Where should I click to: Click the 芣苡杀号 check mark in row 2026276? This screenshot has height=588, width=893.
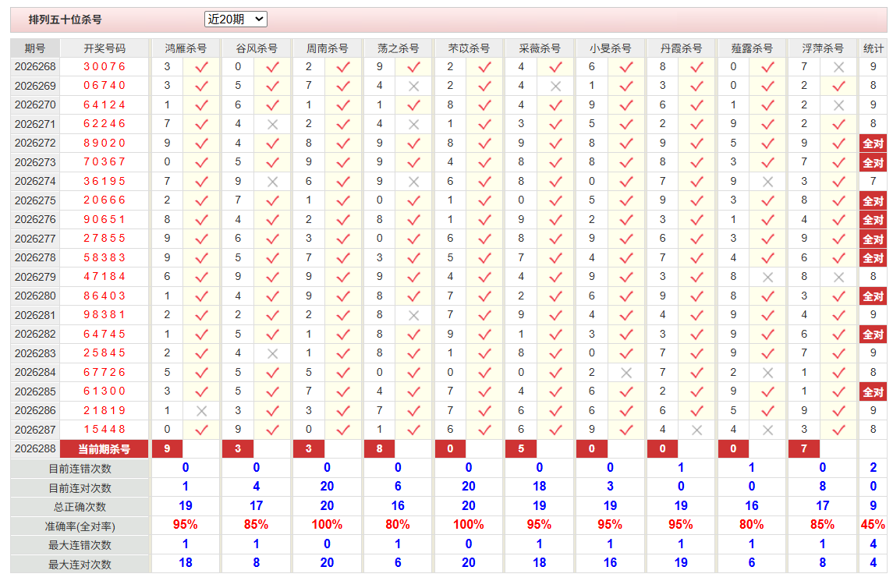click(x=484, y=220)
